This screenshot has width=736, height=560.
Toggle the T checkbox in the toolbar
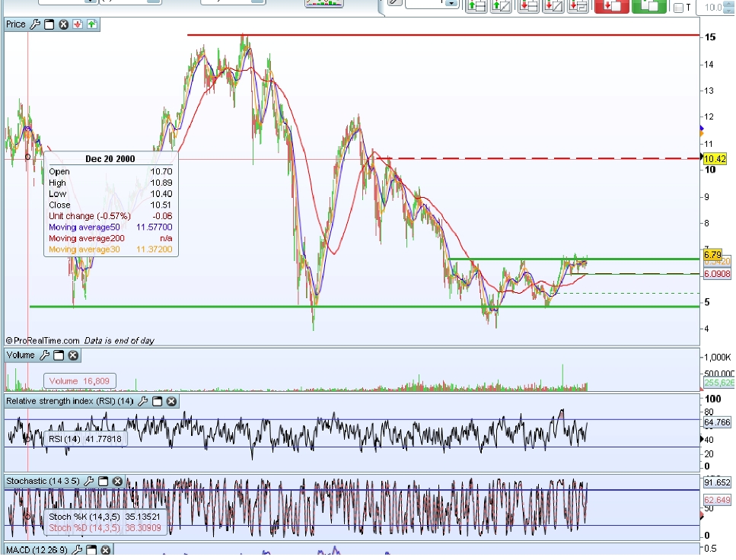[678, 8]
